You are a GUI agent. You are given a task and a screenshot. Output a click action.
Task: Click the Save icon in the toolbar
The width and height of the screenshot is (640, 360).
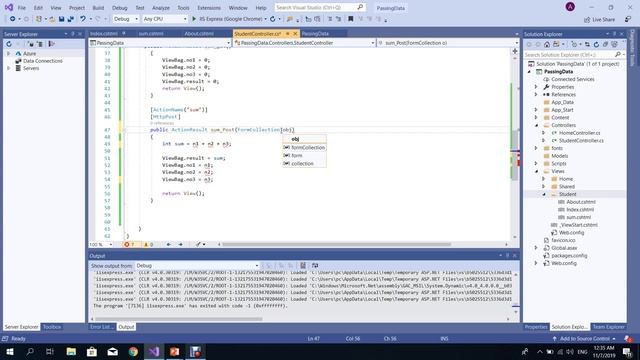(61, 19)
